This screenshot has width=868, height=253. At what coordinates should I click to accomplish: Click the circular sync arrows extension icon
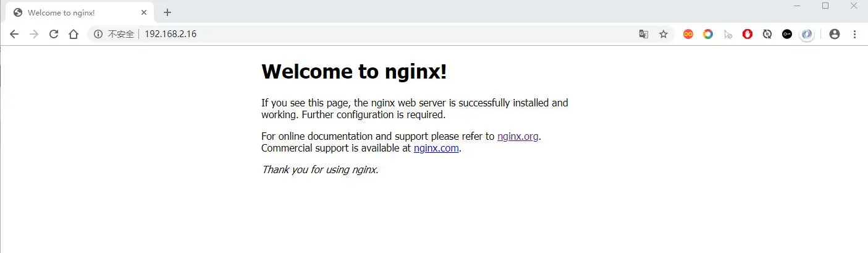point(767,35)
